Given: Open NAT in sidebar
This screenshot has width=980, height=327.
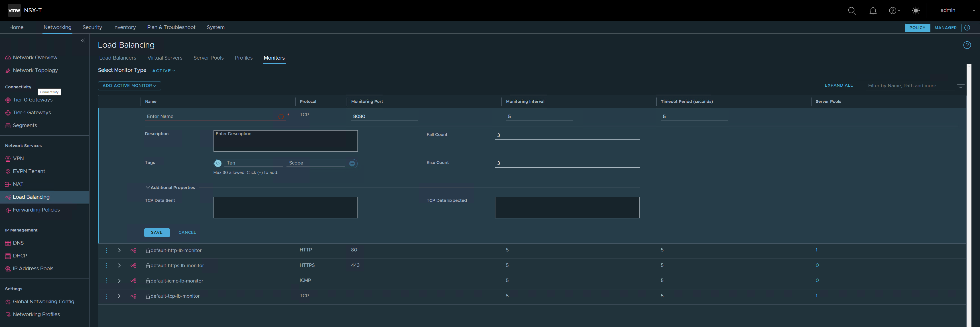Looking at the screenshot, I should [x=18, y=184].
